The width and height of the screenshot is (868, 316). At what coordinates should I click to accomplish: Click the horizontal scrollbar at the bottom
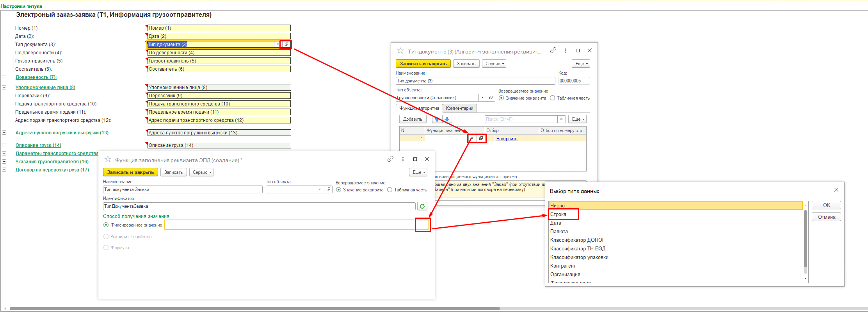click(x=254, y=309)
